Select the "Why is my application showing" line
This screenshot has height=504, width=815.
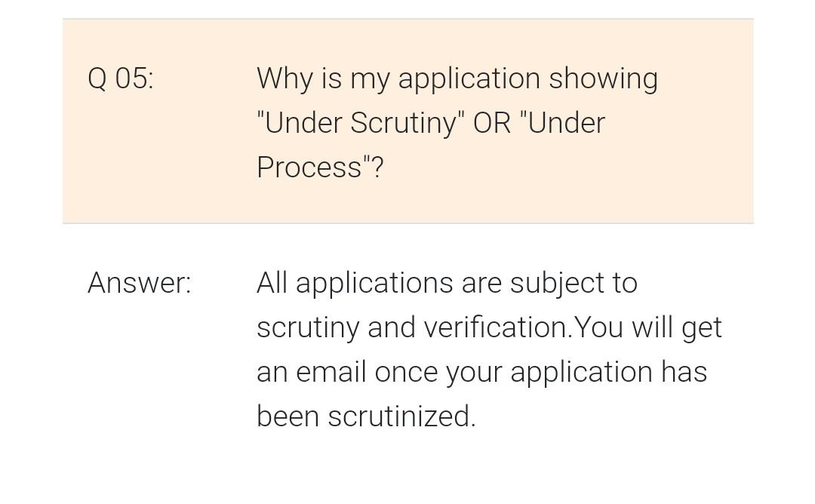coord(457,78)
